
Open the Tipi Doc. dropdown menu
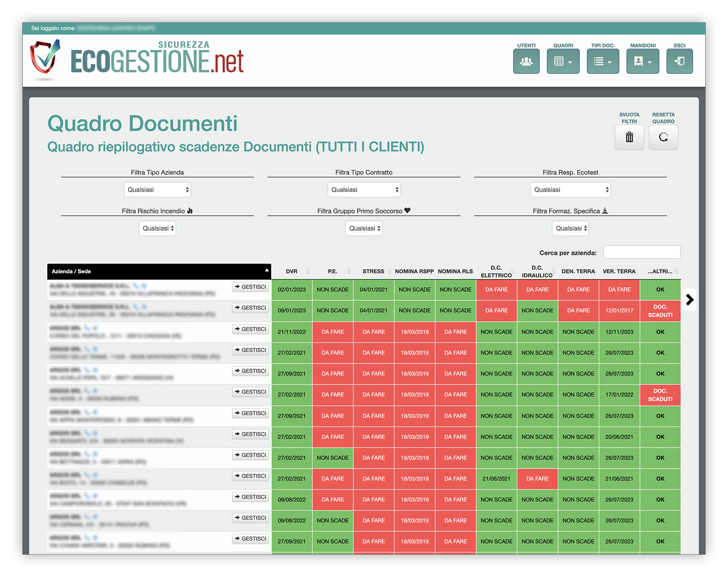pyautogui.click(x=603, y=61)
